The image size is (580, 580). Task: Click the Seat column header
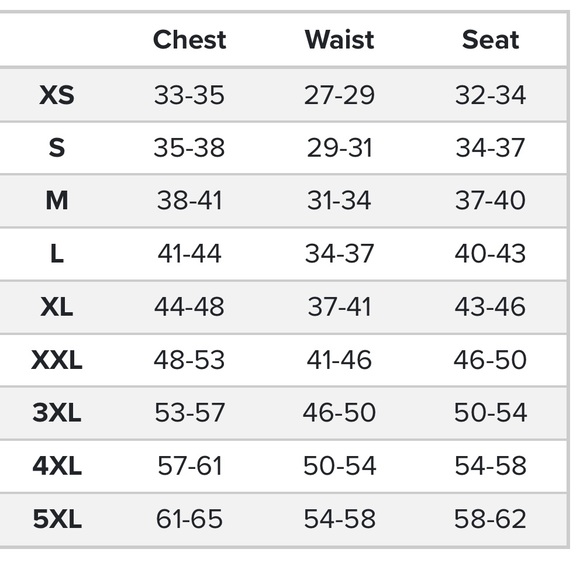(490, 40)
